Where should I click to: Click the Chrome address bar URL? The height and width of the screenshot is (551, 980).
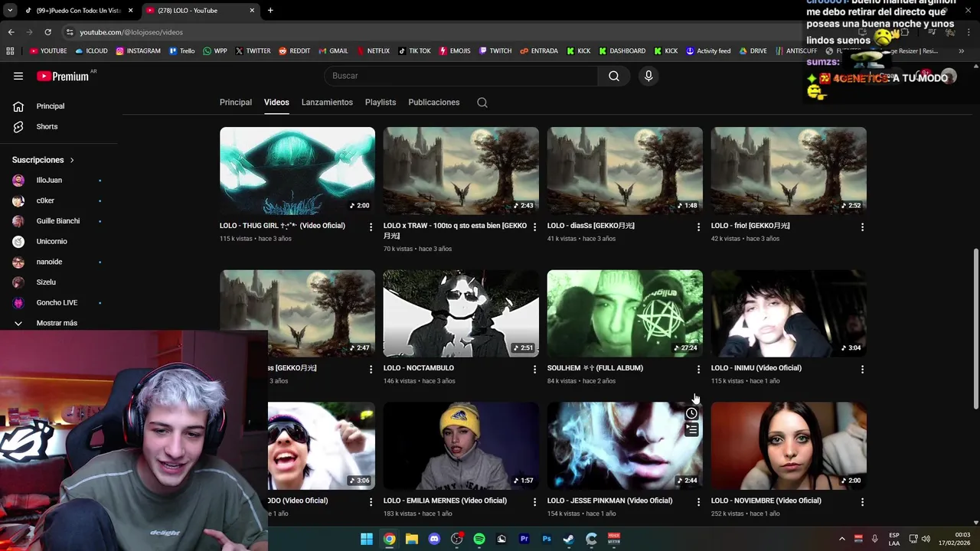pyautogui.click(x=131, y=32)
